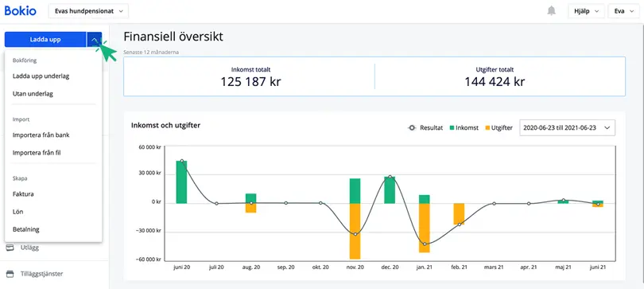
Task: Click the orange jan. 21 expense bar
Action: [x=425, y=228]
